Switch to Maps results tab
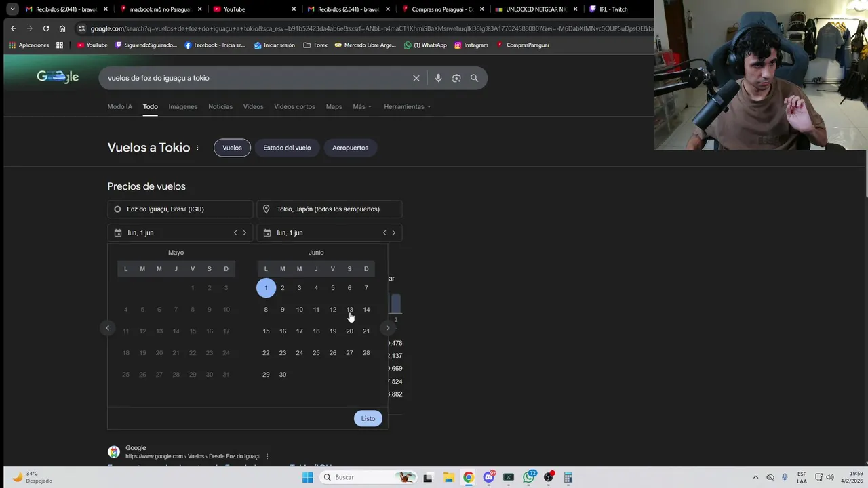Screen dimensions: 868x488 click(334, 106)
